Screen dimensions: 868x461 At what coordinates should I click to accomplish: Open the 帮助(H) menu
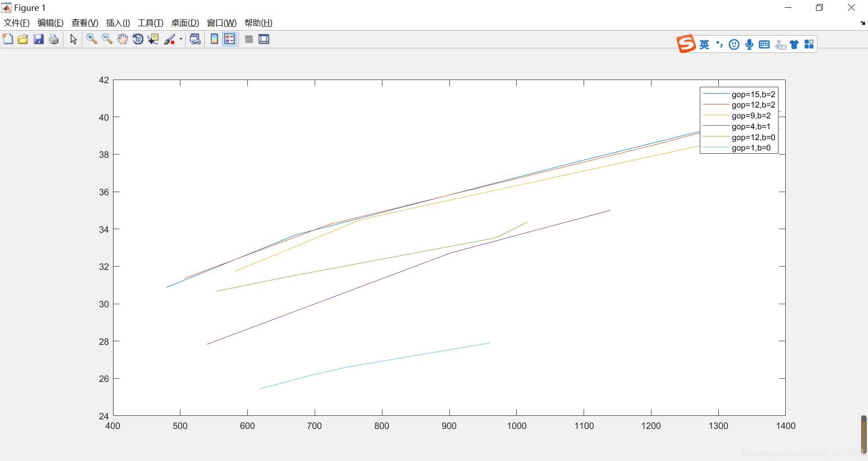coord(259,23)
